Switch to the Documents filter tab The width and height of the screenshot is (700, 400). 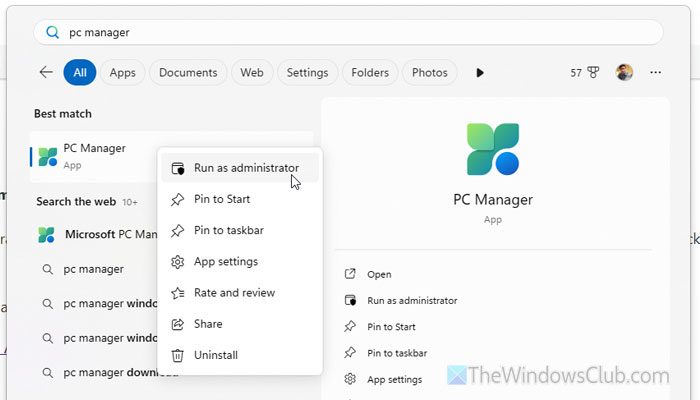click(x=188, y=72)
